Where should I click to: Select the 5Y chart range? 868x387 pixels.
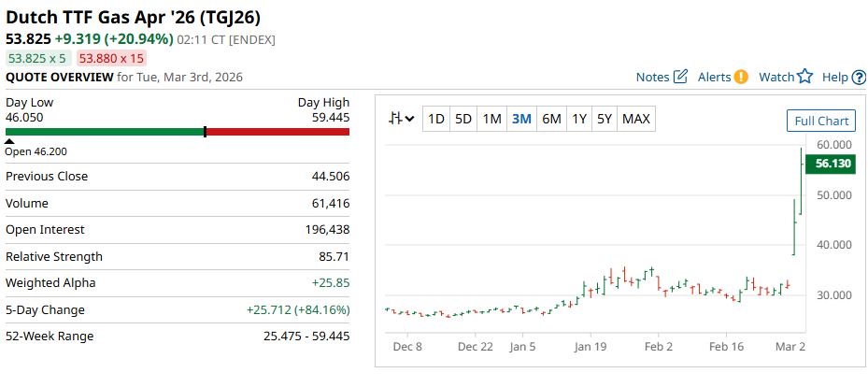(605, 119)
